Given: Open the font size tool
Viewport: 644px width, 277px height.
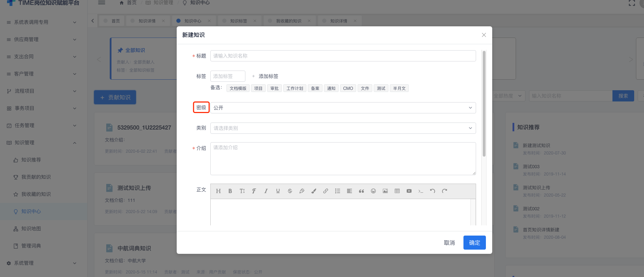Looking at the screenshot, I should 242,191.
